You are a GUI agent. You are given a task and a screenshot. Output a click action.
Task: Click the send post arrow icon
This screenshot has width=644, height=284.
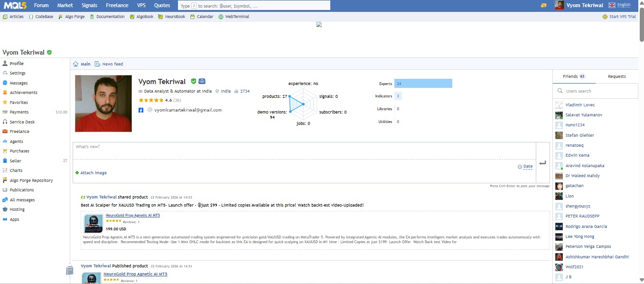pos(543,163)
